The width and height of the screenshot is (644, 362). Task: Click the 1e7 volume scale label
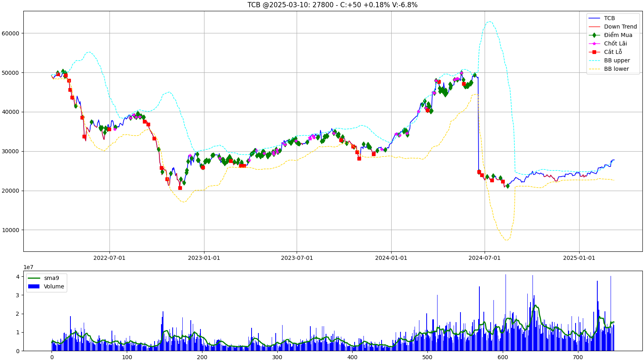coord(28,267)
